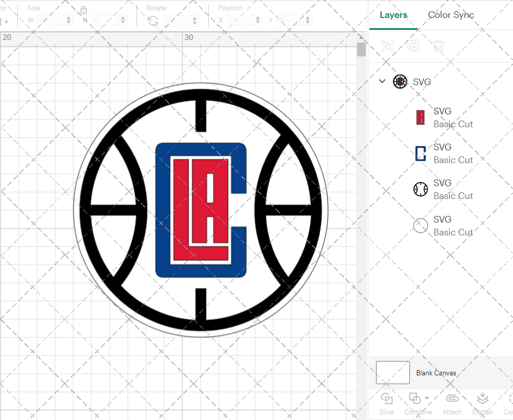Screen dimensions: 513x420
Task: Toggle the size aspect ratio lock
Action: 84,11
